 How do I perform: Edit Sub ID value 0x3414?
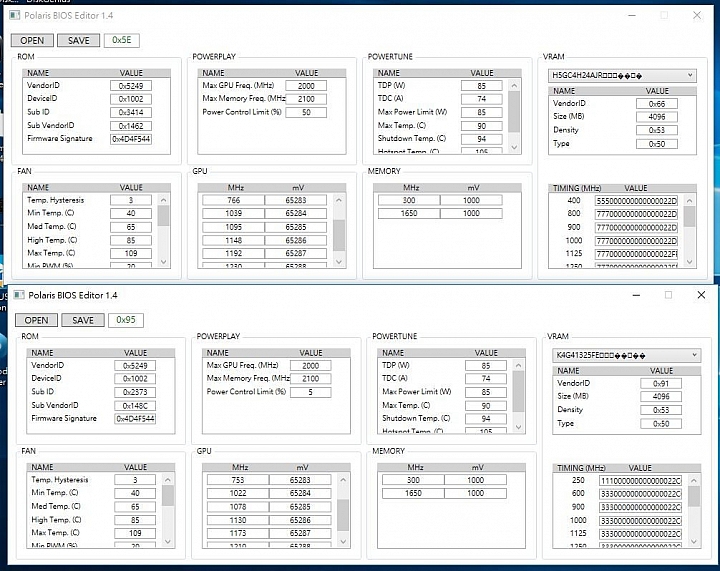(131, 112)
